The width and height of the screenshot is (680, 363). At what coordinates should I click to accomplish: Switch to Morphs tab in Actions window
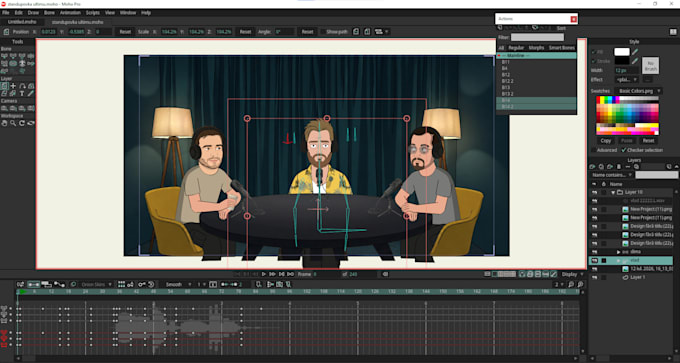pos(536,48)
